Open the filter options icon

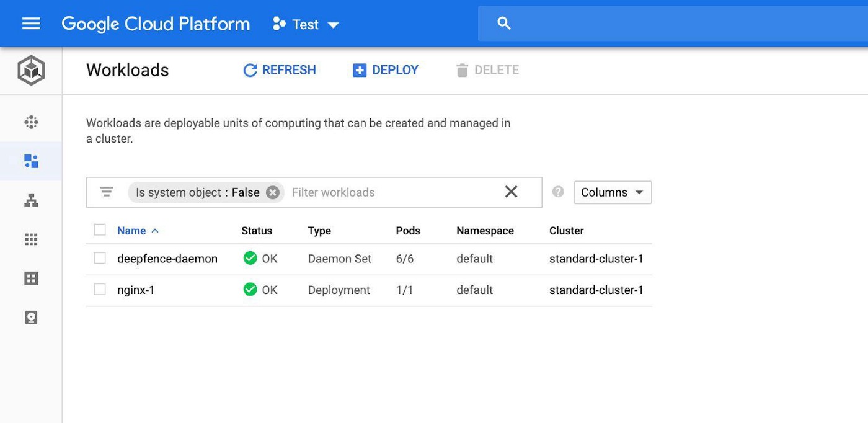pyautogui.click(x=107, y=192)
